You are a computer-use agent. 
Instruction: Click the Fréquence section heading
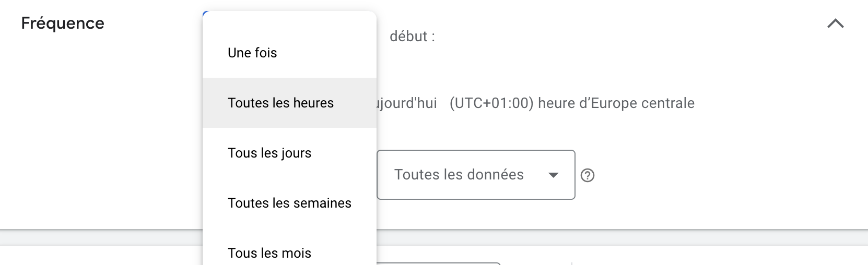(x=63, y=23)
